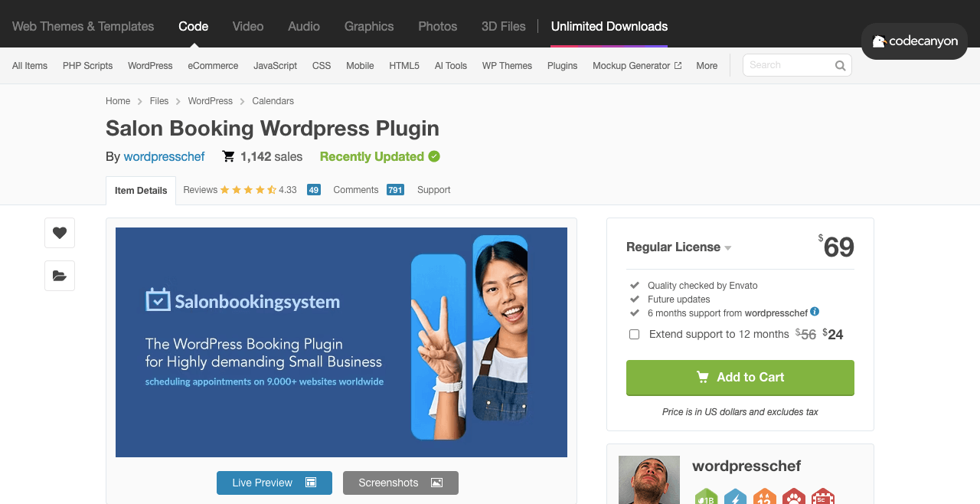View the Screenshots button
Viewport: 980px width, 504px height.
tap(400, 483)
